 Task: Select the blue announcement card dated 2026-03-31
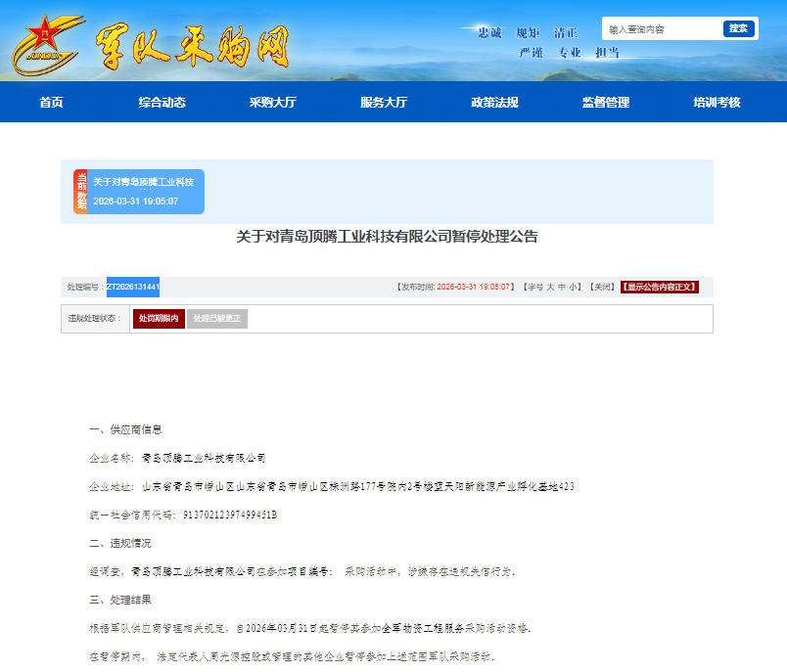tap(147, 192)
